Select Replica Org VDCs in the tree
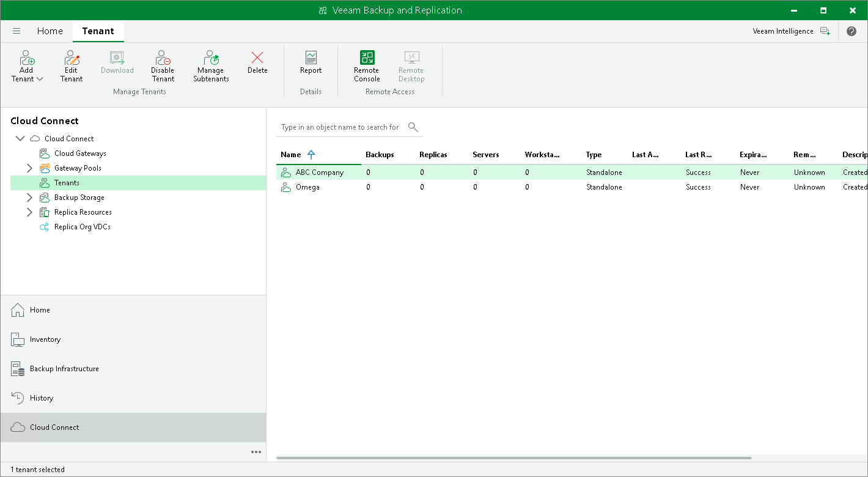The width and height of the screenshot is (868, 477). point(83,227)
